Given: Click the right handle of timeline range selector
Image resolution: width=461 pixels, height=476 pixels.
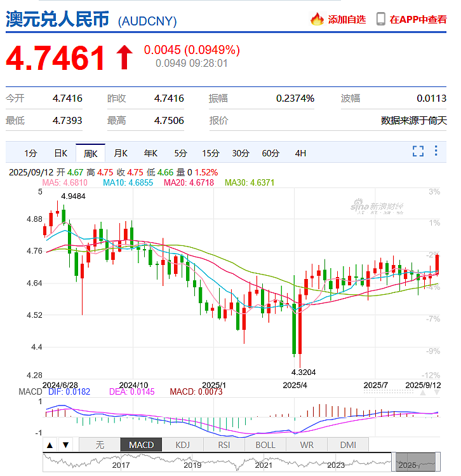Looking at the screenshot, I should 438,462.
